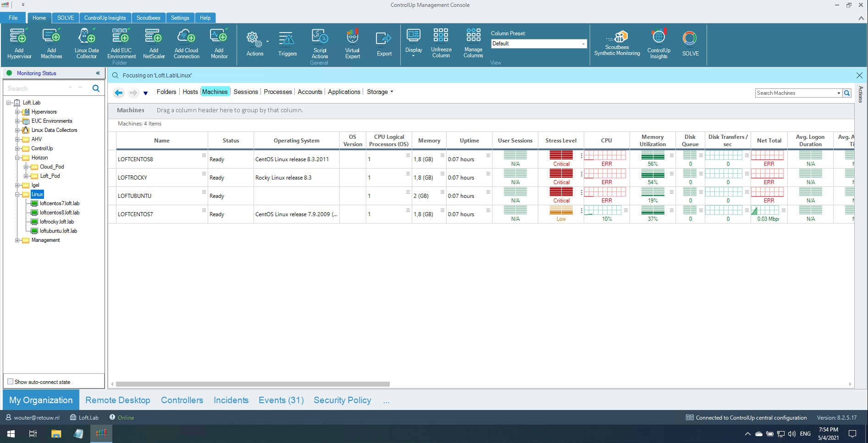Enable Show auto-connect state checkbox
Viewport: 868px width, 443px height.
(11, 382)
